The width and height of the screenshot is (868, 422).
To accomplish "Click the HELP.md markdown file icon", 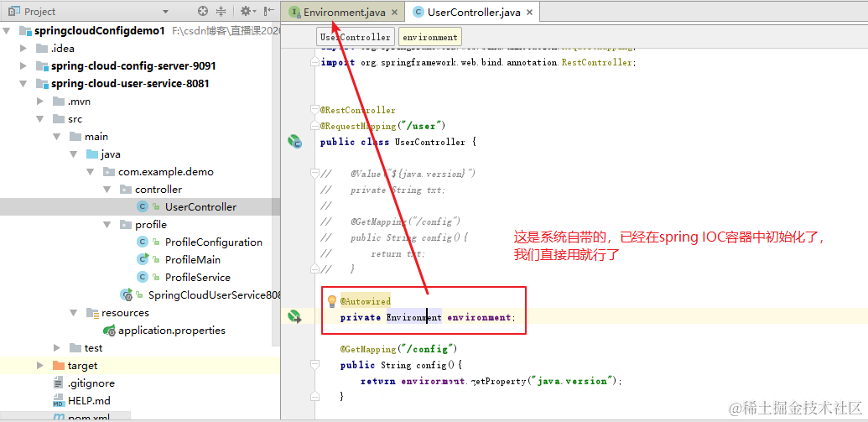I will 58,401.
